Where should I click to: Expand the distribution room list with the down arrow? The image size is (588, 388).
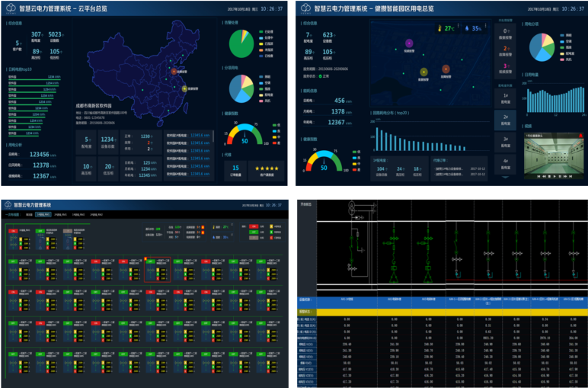coord(505,178)
